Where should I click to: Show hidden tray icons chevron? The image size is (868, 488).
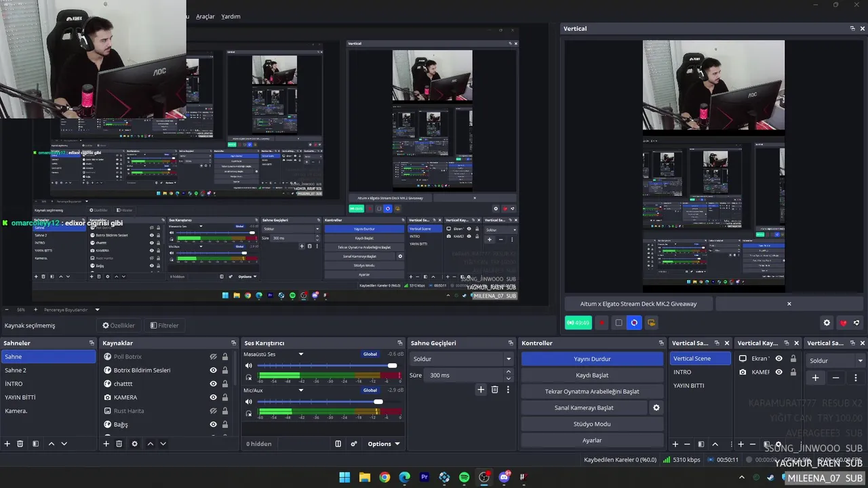741,478
